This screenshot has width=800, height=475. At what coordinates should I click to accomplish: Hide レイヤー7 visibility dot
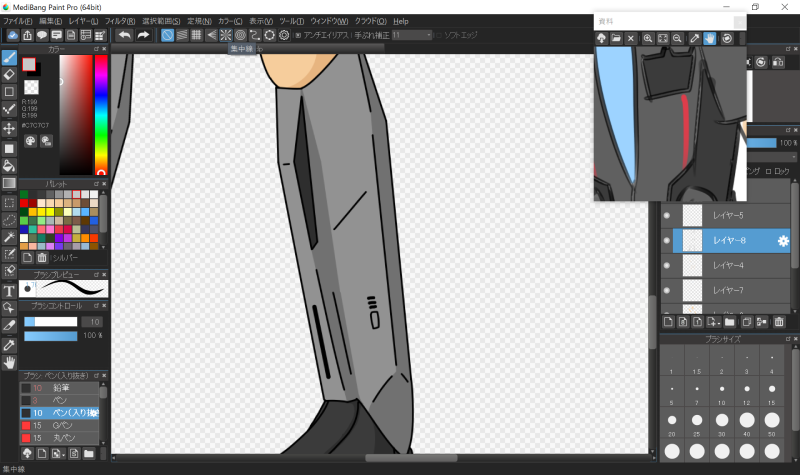(x=667, y=290)
